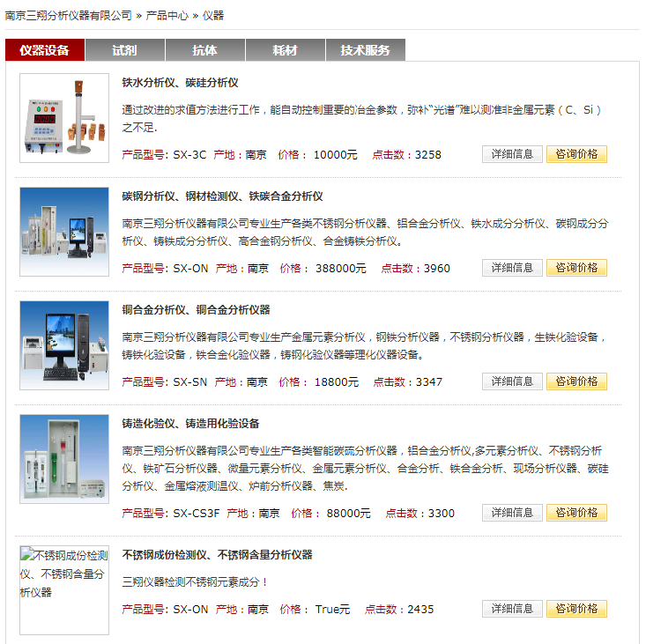This screenshot has width=646, height=644.
Task: Open the 碳钢分析仪、钢材检测仪 title link
Action: point(222,196)
